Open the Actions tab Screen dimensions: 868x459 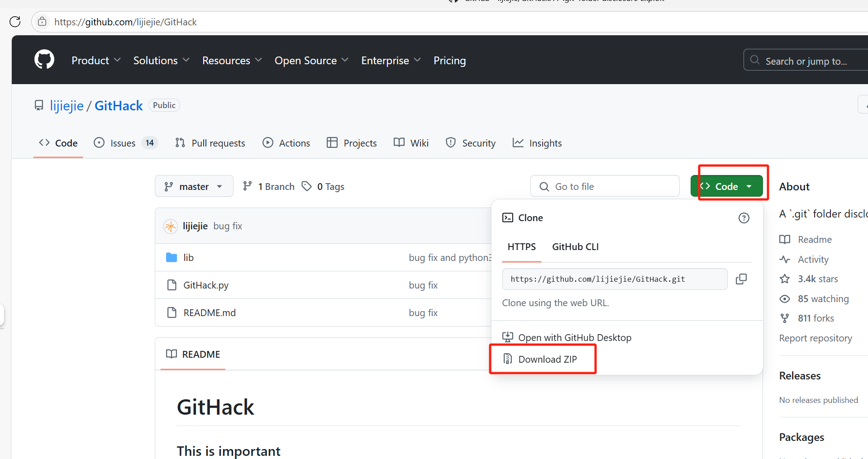286,143
